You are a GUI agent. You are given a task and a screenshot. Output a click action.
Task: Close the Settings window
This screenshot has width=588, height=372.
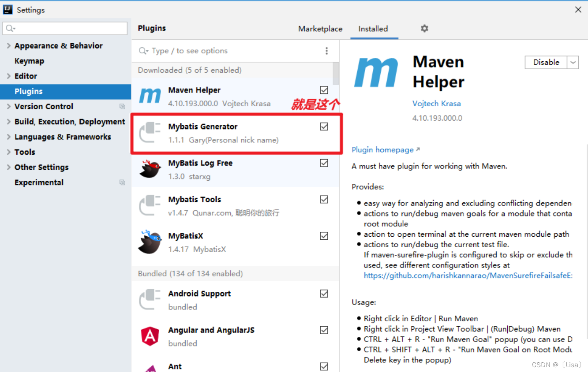(x=578, y=10)
